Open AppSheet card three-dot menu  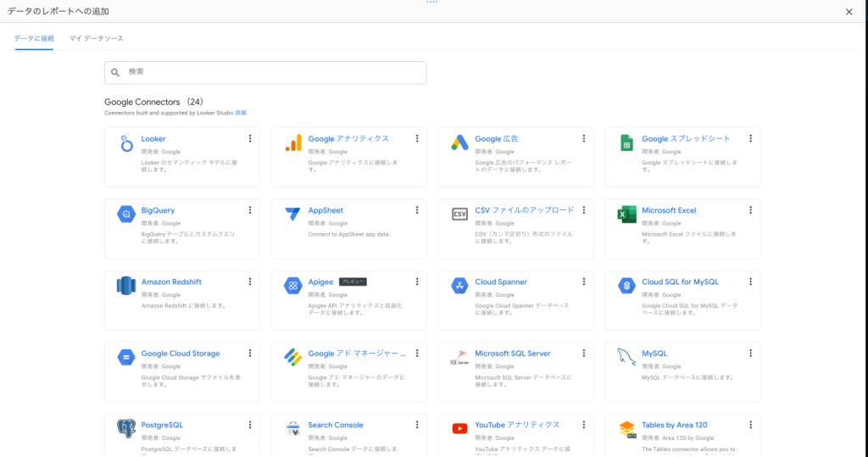417,210
